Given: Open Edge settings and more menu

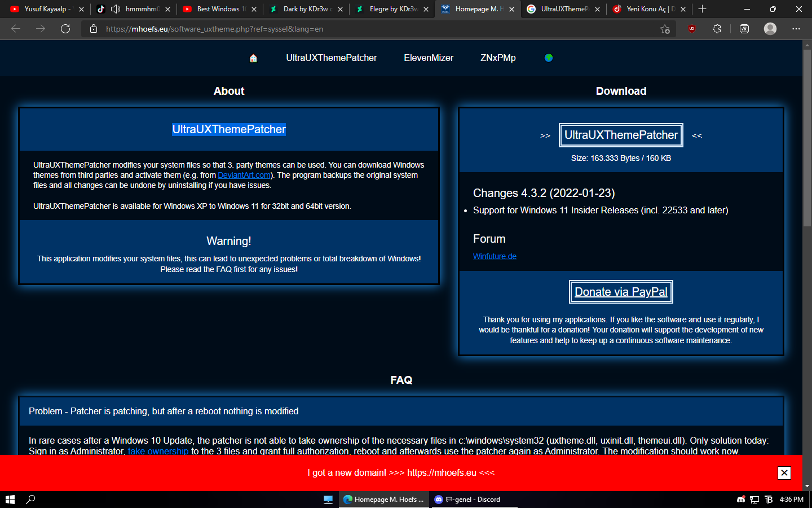Looking at the screenshot, I should coord(796,29).
